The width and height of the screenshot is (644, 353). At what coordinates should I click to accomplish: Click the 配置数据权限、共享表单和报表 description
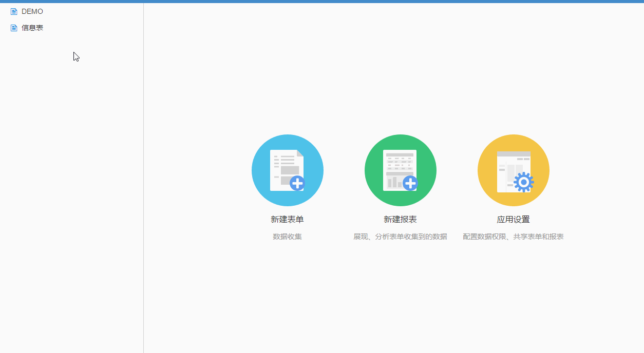click(x=513, y=237)
